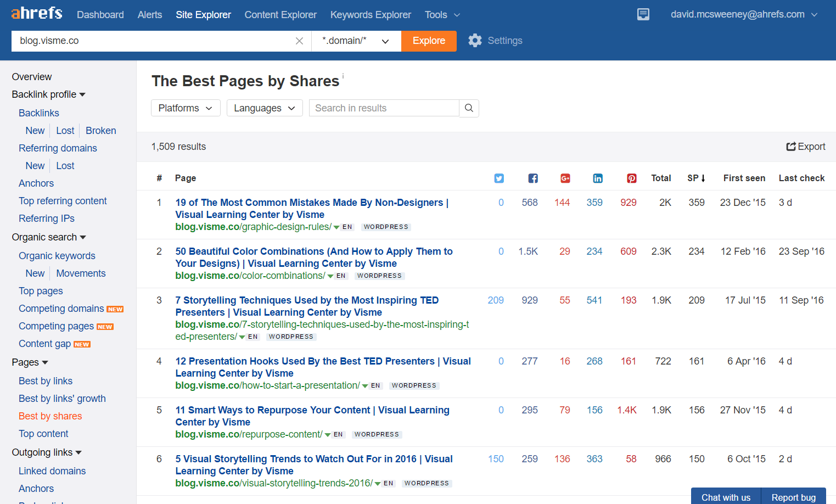Clear the domain search field with X

point(299,41)
